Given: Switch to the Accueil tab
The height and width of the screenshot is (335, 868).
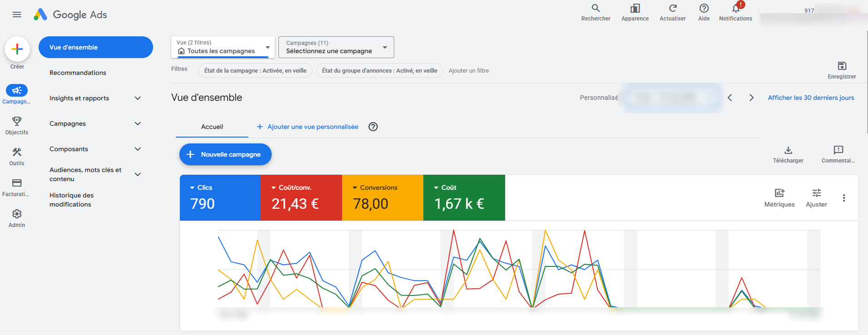Looking at the screenshot, I should [x=212, y=127].
